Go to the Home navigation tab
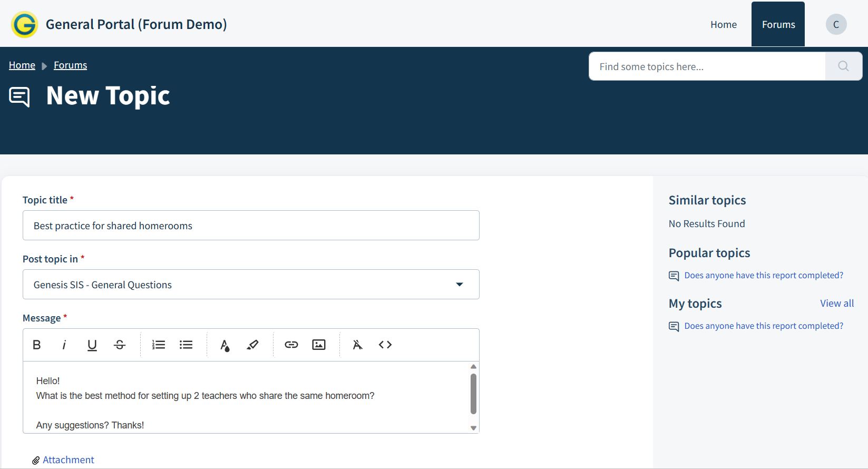This screenshot has height=469, width=868. (x=724, y=24)
